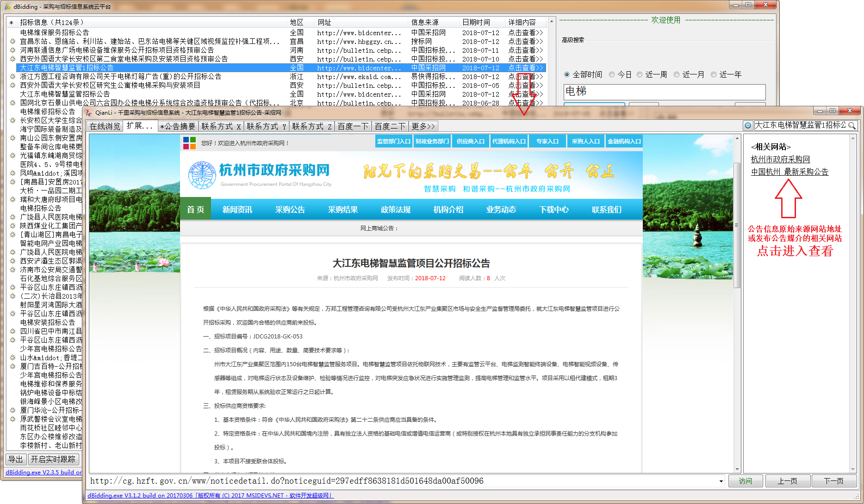Open the 联系方式 Z tab
The image size is (864, 504).
coord(312,126)
